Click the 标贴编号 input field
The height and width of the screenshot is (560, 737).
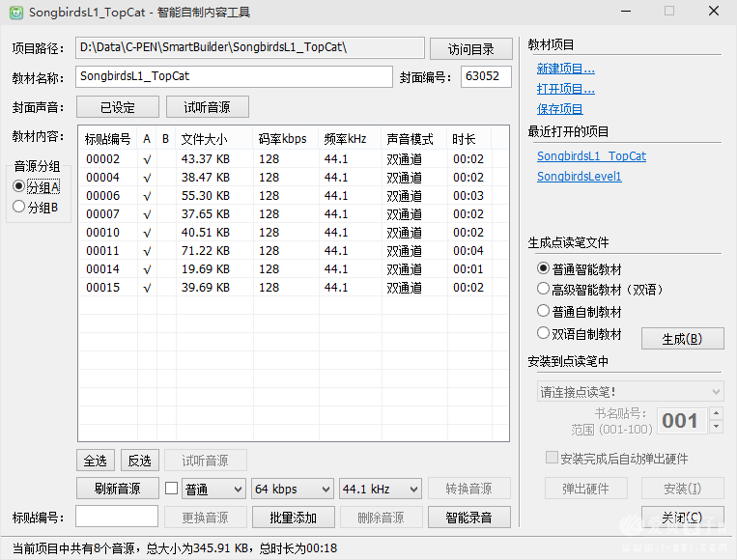coord(116,518)
